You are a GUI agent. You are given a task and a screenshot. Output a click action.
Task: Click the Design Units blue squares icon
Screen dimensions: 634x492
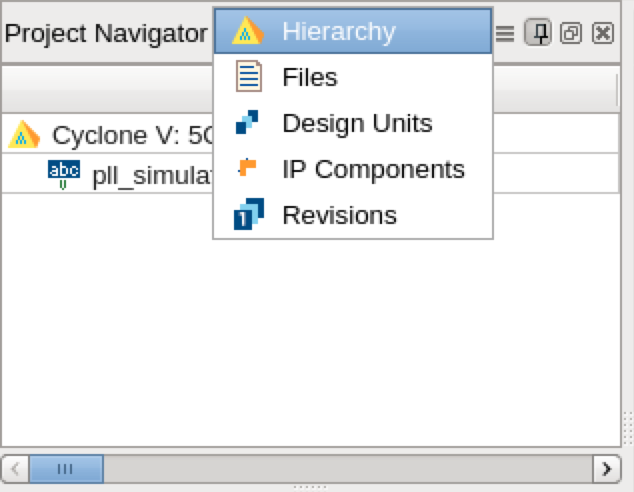[247, 122]
